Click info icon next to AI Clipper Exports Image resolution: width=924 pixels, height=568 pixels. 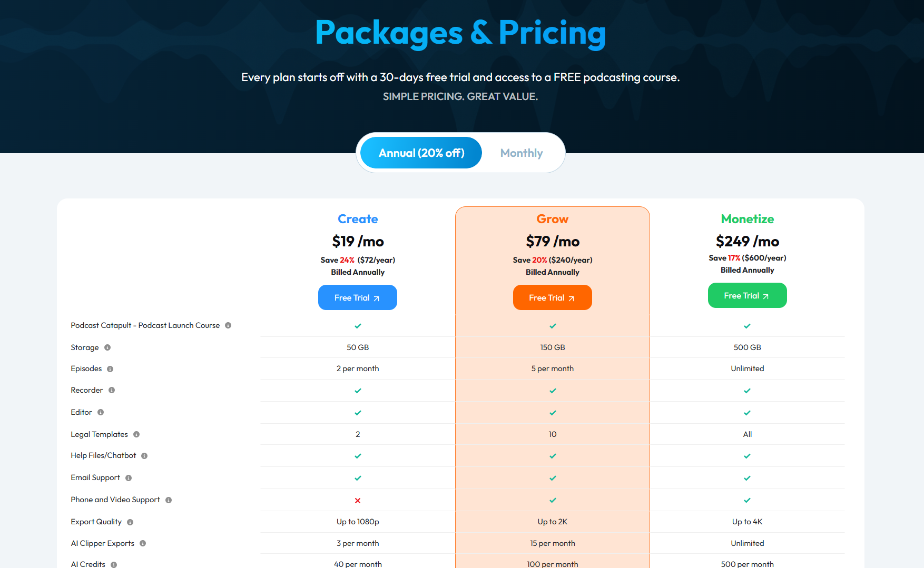(x=143, y=543)
